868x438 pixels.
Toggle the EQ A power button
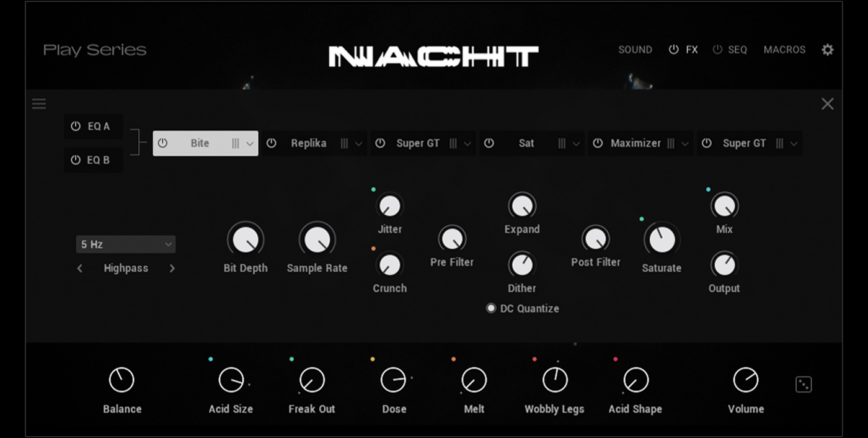(x=76, y=126)
